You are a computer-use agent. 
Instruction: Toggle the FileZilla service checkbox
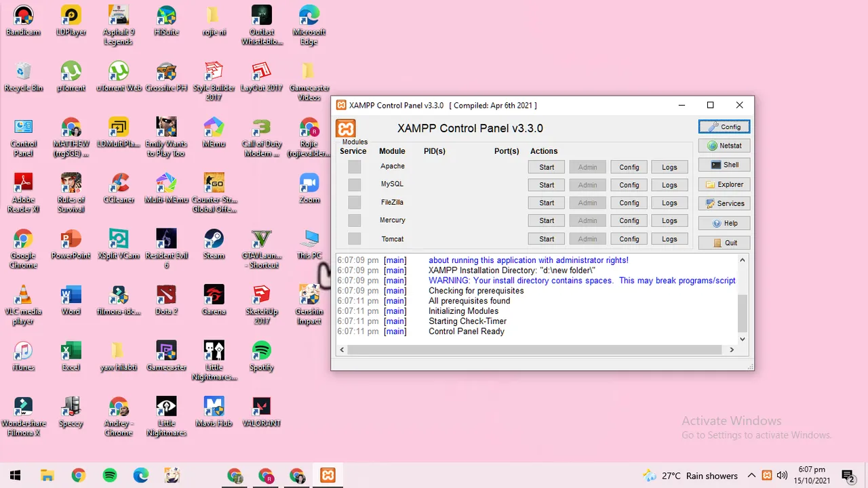coord(355,203)
